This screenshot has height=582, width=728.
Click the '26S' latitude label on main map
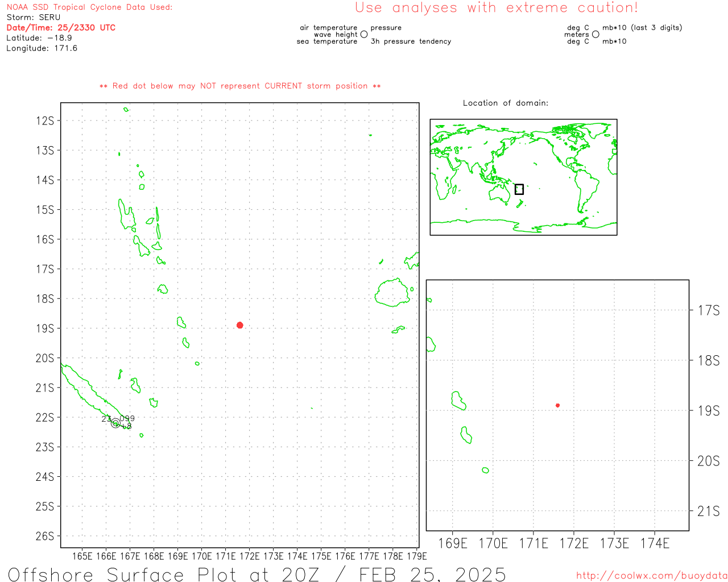[x=45, y=536]
